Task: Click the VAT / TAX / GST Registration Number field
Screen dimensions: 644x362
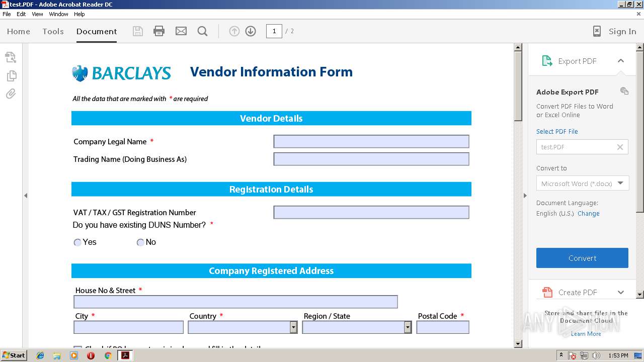Action: tap(371, 212)
